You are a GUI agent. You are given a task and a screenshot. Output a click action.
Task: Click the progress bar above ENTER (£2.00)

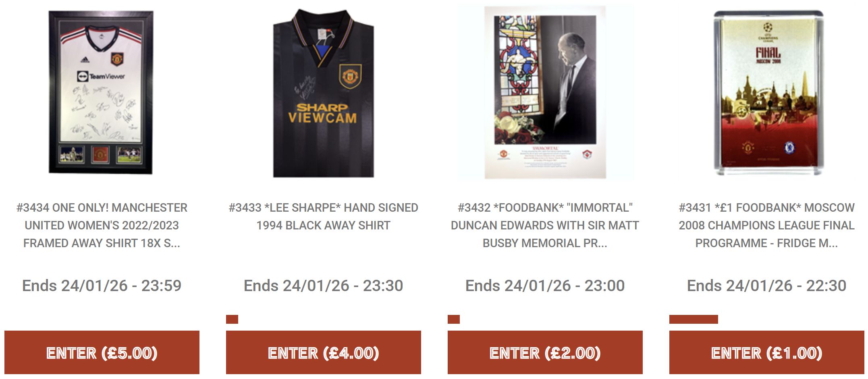coord(454,319)
